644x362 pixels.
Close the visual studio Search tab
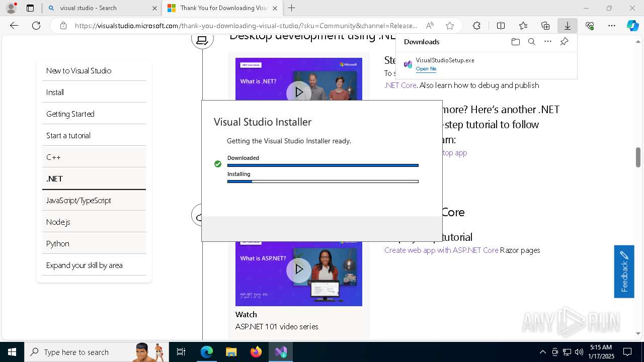154,8
